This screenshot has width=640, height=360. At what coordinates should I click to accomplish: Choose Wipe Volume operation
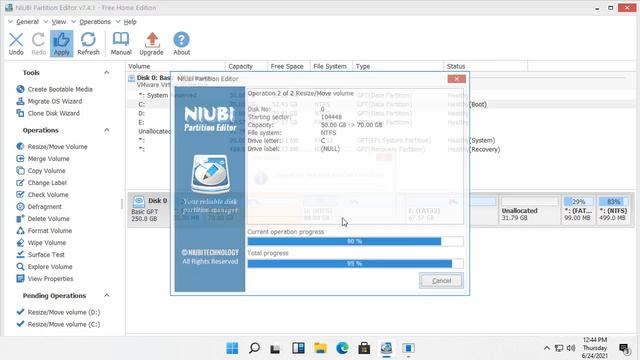(x=41, y=242)
